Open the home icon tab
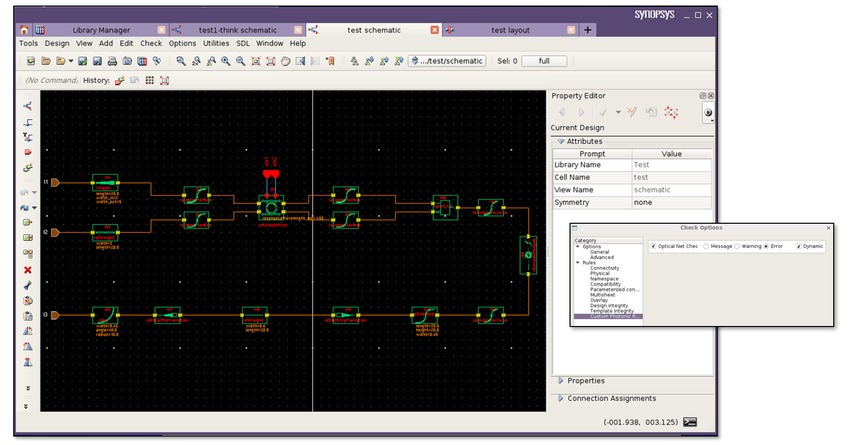The height and width of the screenshot is (445, 850). point(24,30)
